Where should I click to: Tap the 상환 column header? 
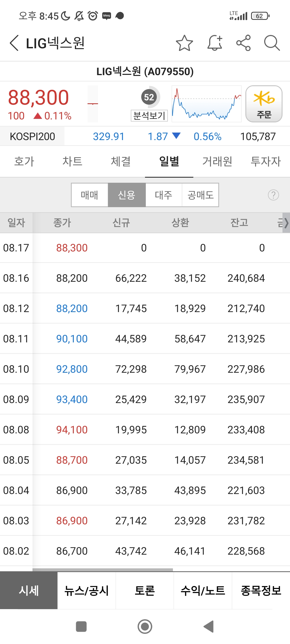pos(180,223)
